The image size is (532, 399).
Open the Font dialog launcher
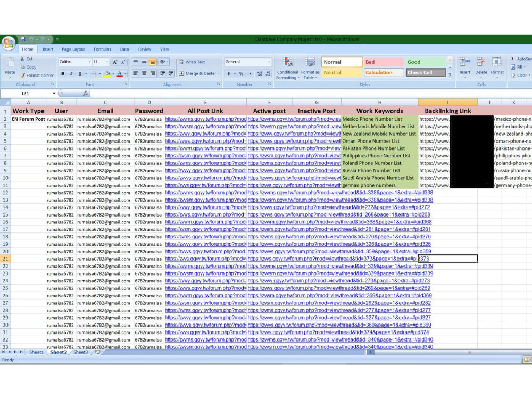coord(125,84)
